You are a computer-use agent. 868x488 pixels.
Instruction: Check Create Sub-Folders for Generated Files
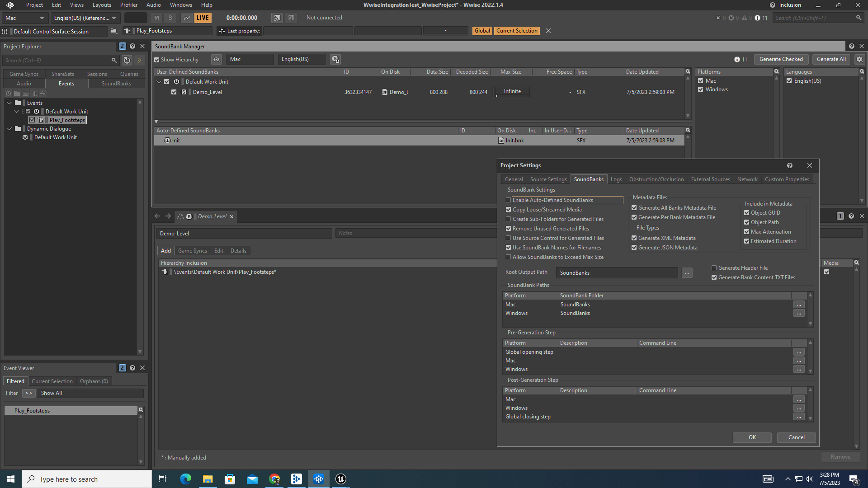(508, 219)
